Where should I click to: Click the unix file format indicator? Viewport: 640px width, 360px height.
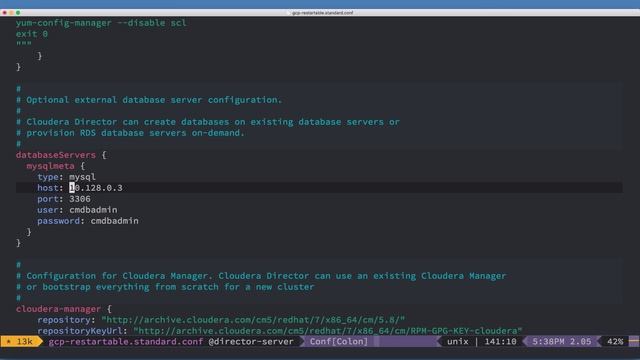point(458,342)
